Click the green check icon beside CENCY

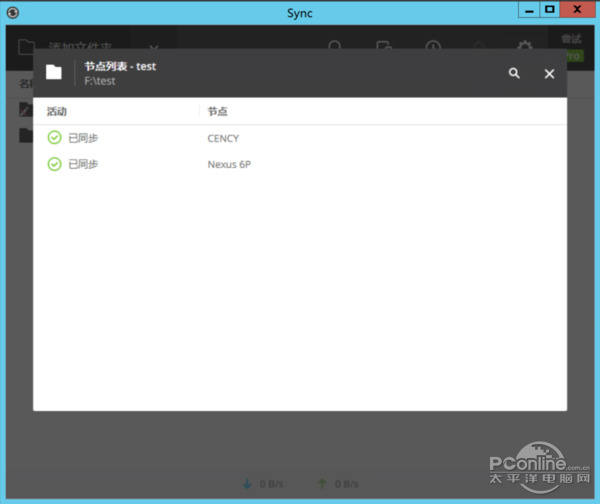[54, 137]
